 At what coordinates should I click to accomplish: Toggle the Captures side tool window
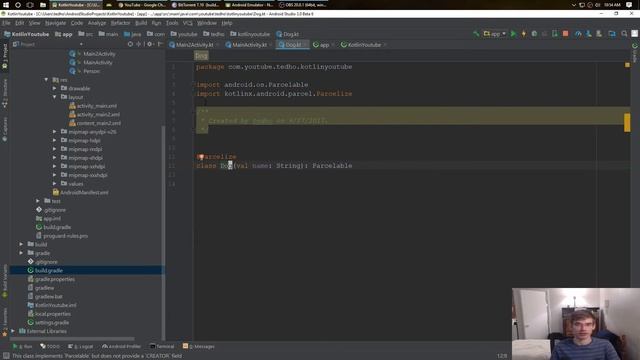click(4, 129)
